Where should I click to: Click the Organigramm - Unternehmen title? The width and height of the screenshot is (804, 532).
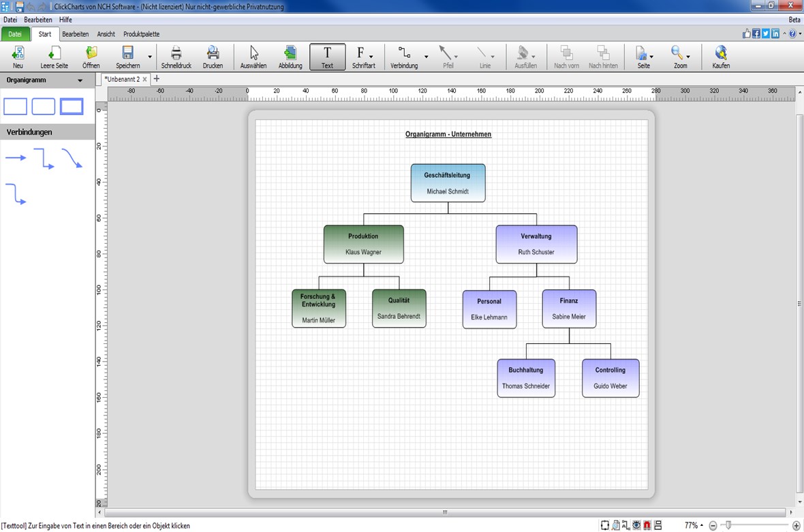coord(448,134)
